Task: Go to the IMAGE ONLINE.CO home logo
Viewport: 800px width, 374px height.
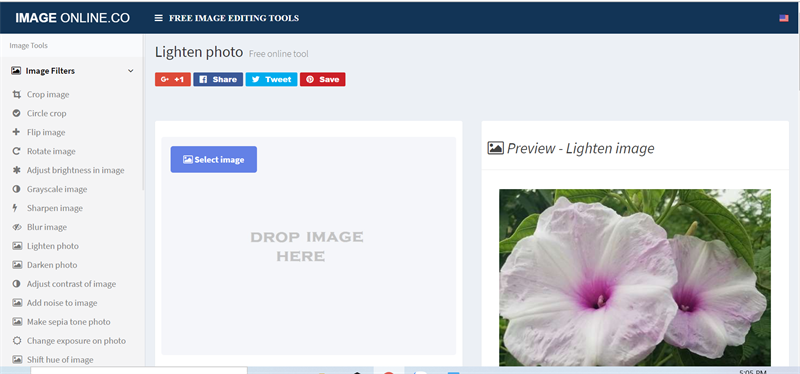Action: click(72, 18)
